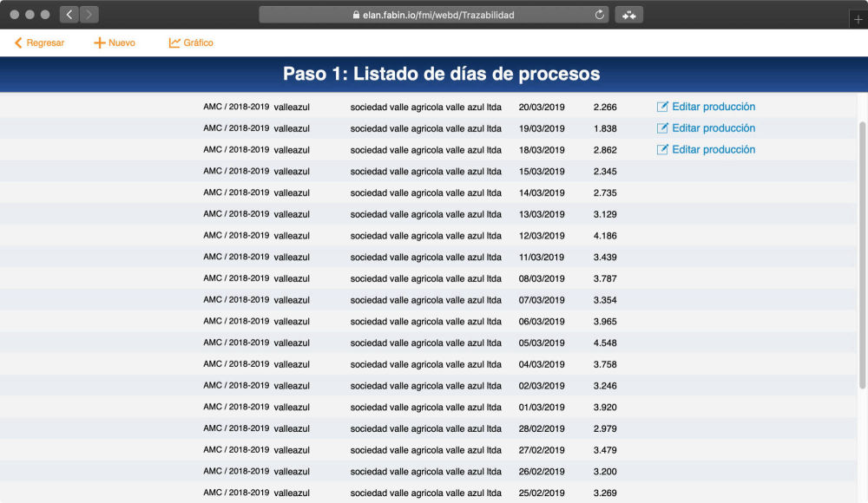
Task: Go back using the browser back button
Action: pyautogui.click(x=69, y=15)
